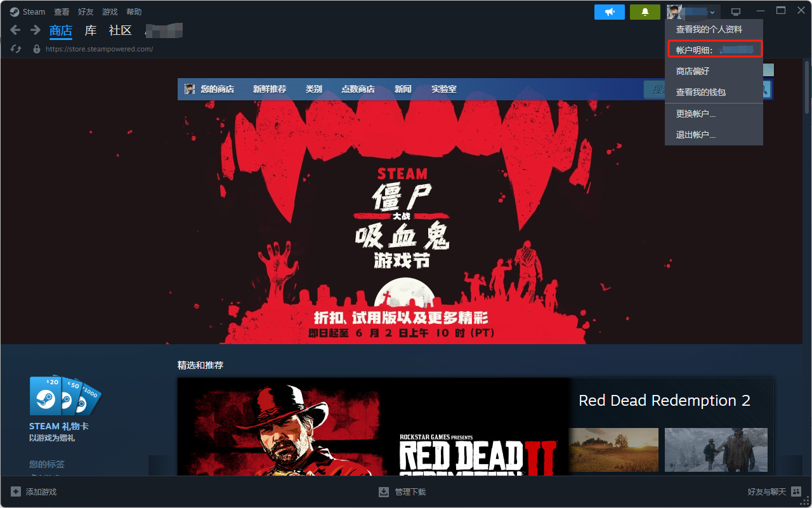Click the 以游戏为赠礼 text
The height and width of the screenshot is (508, 812).
[52, 438]
